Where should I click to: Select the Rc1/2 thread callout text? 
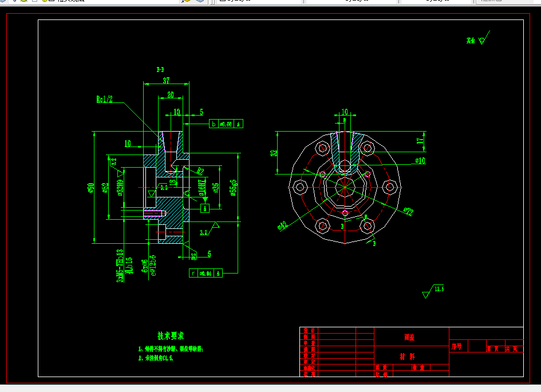pyautogui.click(x=103, y=97)
